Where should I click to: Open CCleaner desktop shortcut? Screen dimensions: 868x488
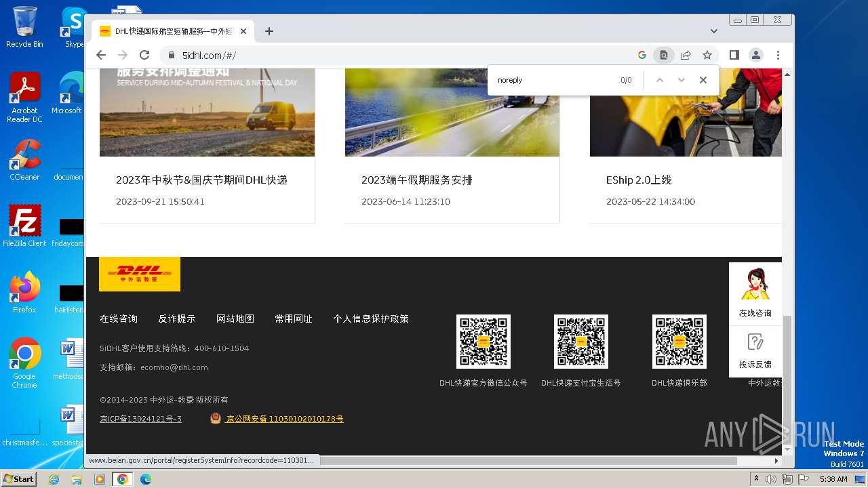coord(24,160)
